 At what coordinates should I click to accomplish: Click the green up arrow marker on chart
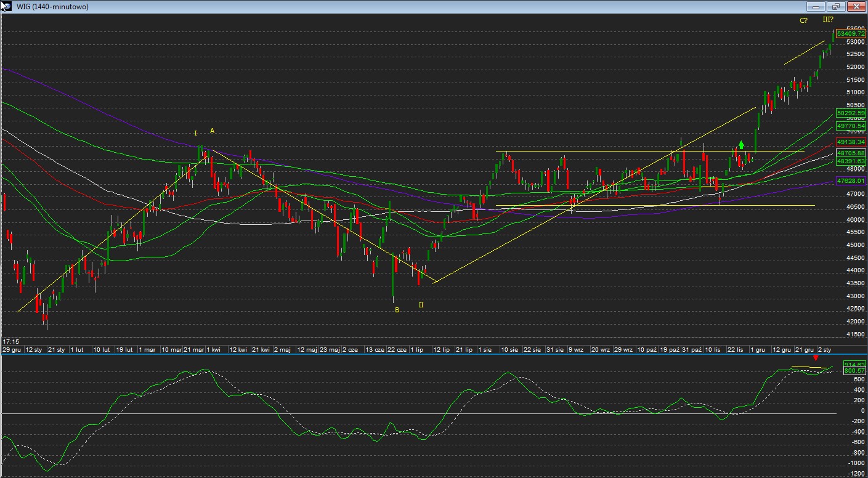pyautogui.click(x=742, y=145)
